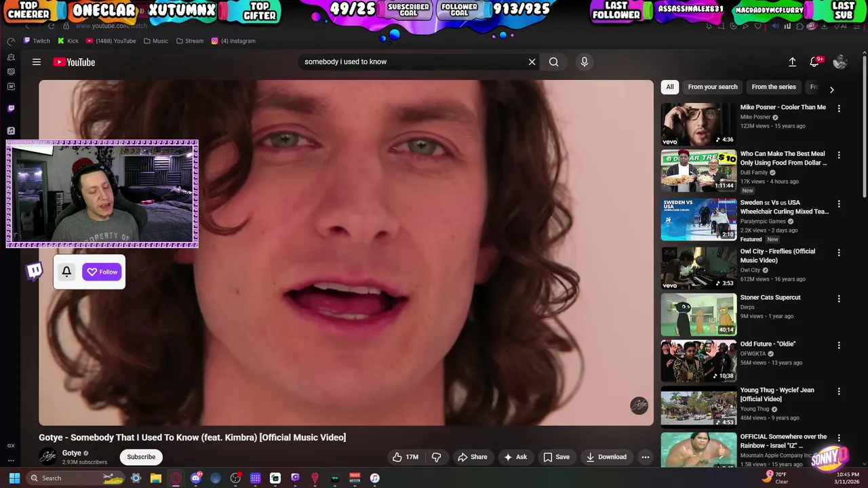Open Ask AI for this video
Screen dimensions: 868x488
[x=515, y=457]
